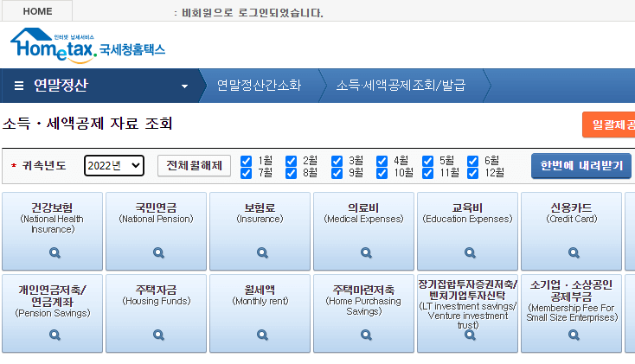The image size is (635, 364).
Task: Click the 한번에 내려받기 button
Action: (x=581, y=166)
